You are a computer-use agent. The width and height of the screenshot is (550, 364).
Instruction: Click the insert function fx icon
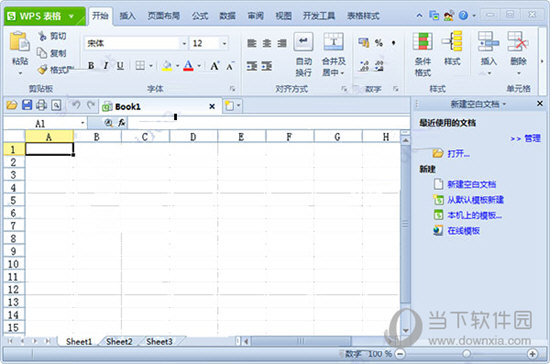(x=121, y=123)
